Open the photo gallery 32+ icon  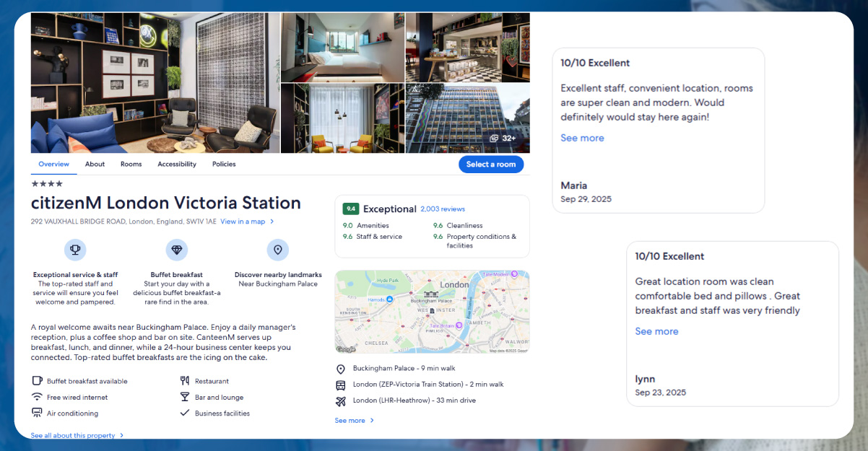pos(503,138)
